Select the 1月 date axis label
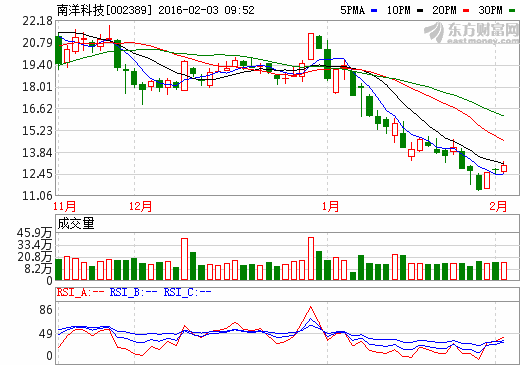520x365 pixels. click(330, 206)
